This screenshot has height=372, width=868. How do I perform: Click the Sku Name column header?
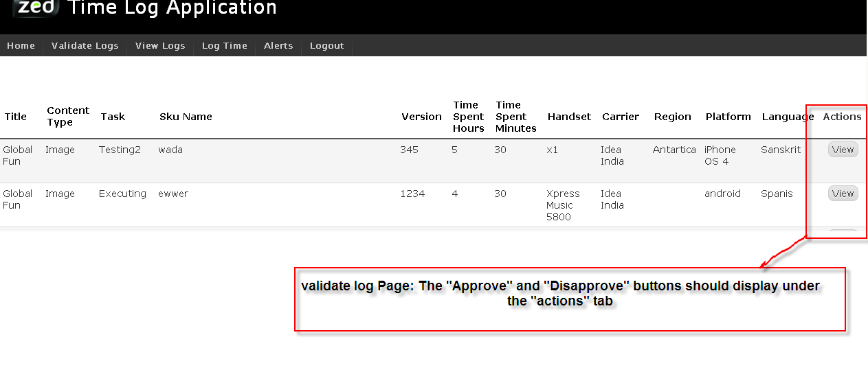(x=186, y=117)
